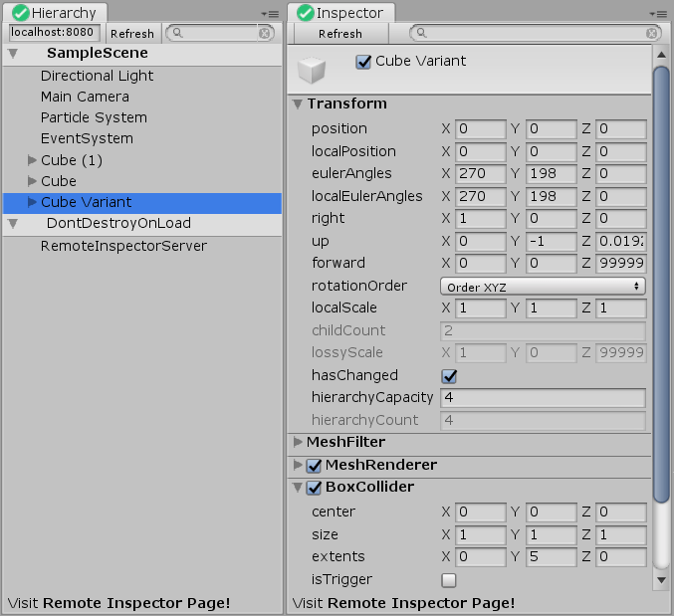This screenshot has width=674, height=616.
Task: Click the eulerAngles Y field showing 198
Action: click(552, 174)
